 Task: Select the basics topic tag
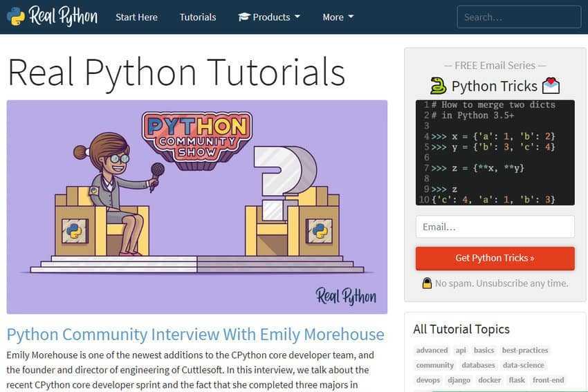(x=484, y=350)
